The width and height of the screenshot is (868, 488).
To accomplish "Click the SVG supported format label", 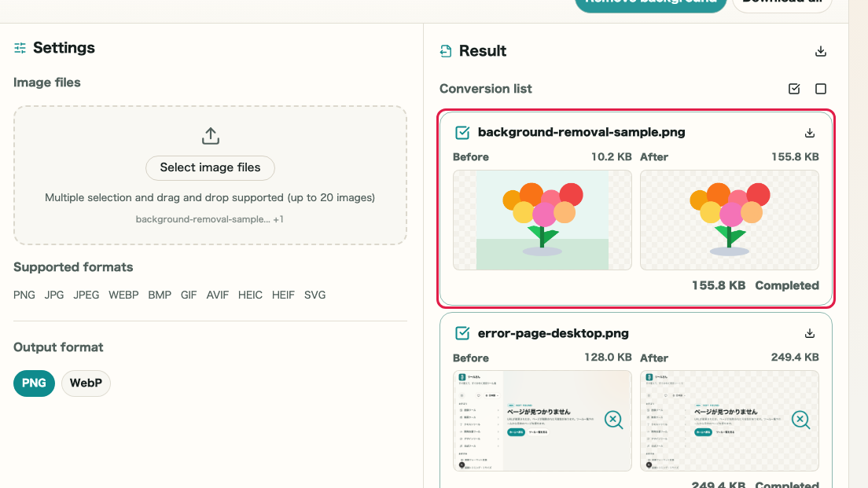I will pos(315,295).
